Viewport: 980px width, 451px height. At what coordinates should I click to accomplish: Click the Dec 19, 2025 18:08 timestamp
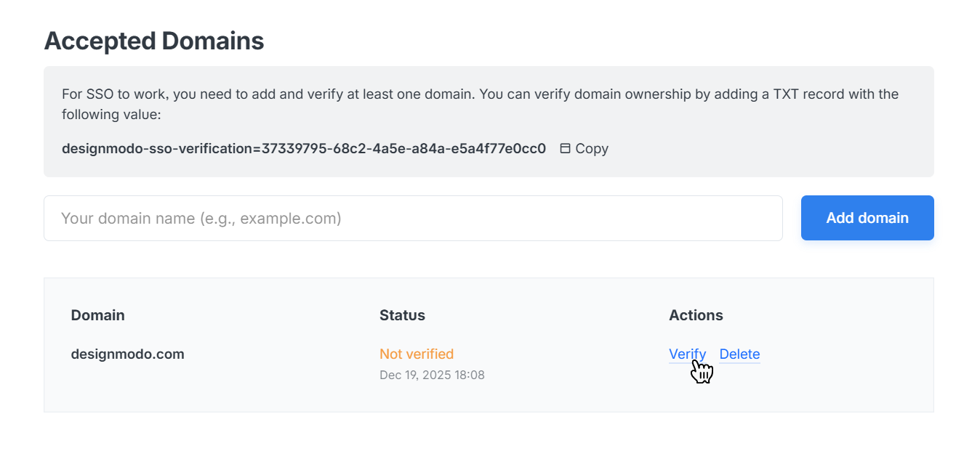click(432, 375)
